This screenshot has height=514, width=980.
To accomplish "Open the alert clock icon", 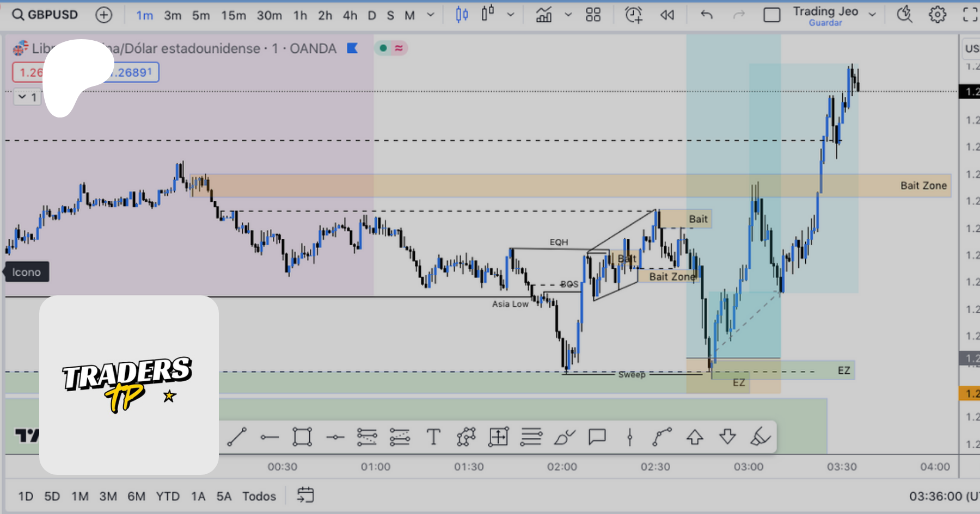I will 633,15.
